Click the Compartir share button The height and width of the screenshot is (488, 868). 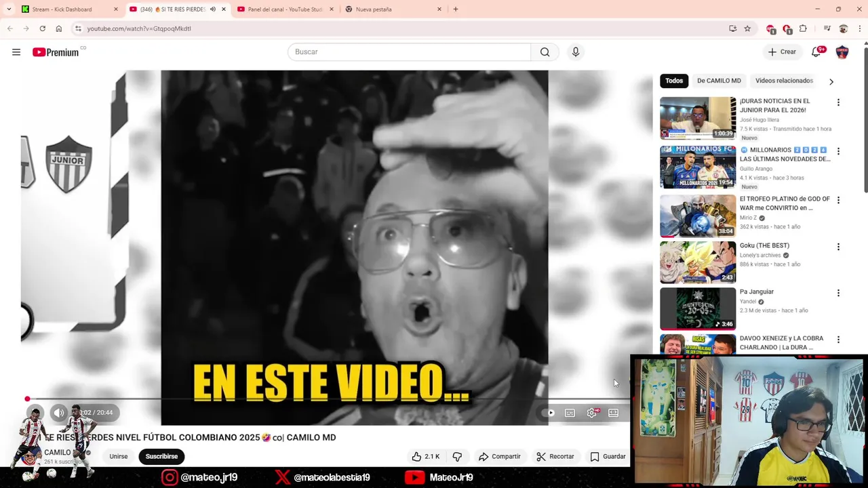pos(500,457)
